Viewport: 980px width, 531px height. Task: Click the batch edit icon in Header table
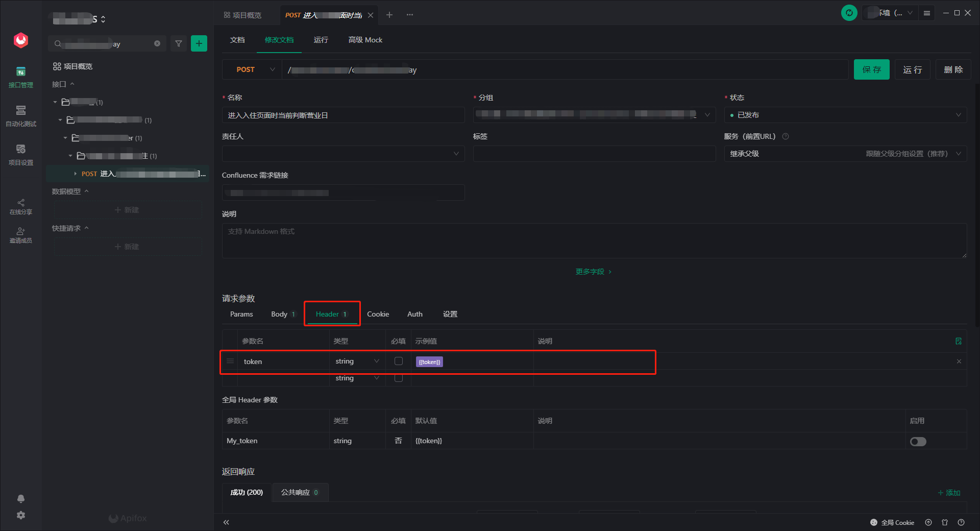tap(959, 341)
